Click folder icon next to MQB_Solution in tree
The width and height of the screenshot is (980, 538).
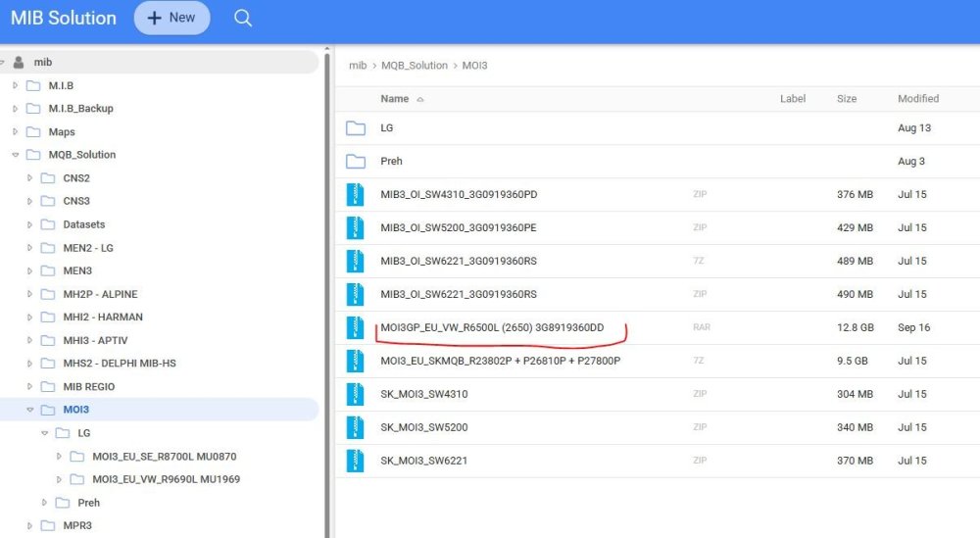pos(33,155)
